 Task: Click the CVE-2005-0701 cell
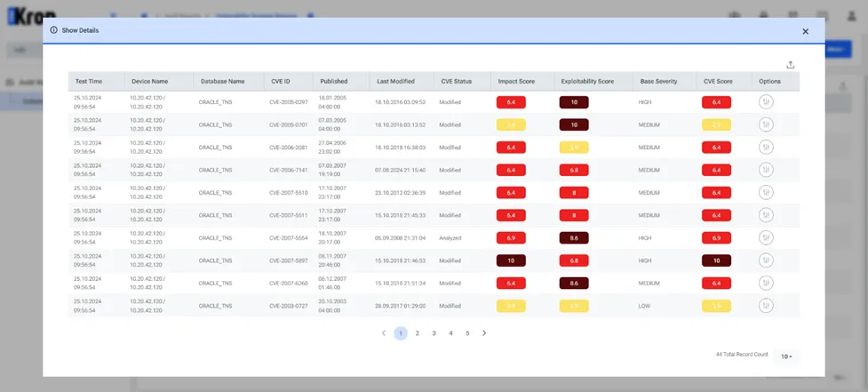coord(289,125)
